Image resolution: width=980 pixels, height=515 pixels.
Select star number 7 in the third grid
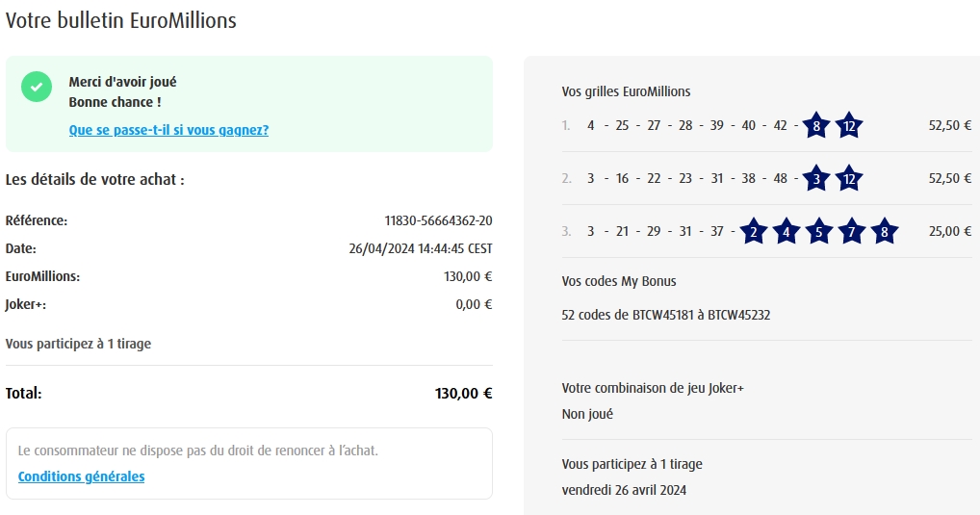[851, 231]
